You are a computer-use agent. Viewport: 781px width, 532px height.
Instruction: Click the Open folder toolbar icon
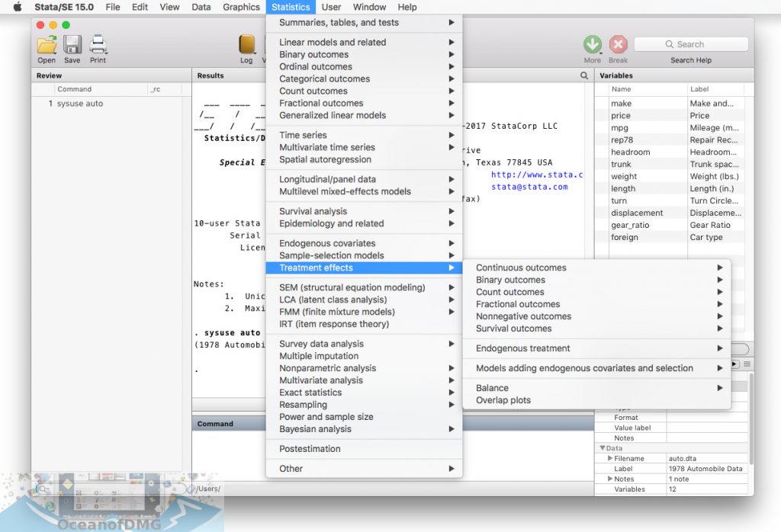[47, 45]
